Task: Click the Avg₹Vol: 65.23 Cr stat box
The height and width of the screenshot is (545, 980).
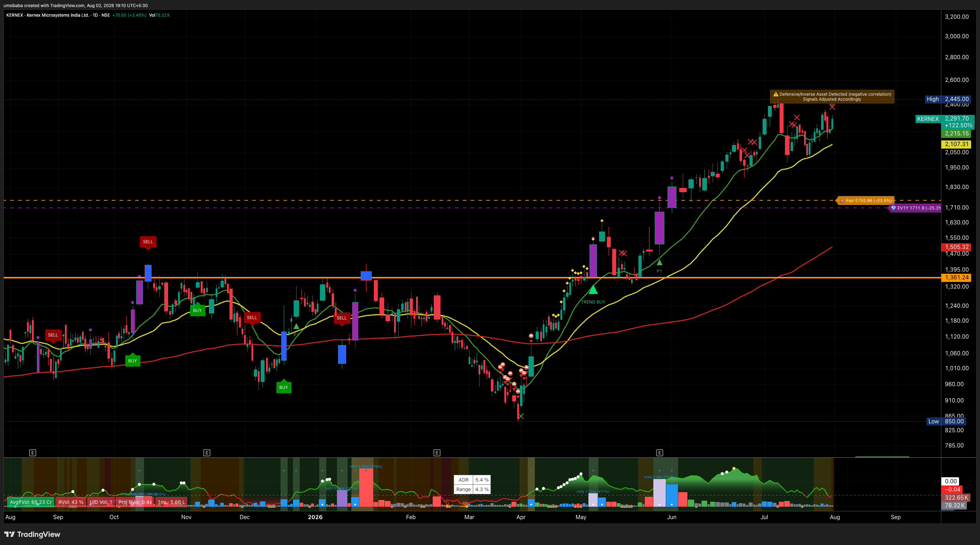Action: 31,502
